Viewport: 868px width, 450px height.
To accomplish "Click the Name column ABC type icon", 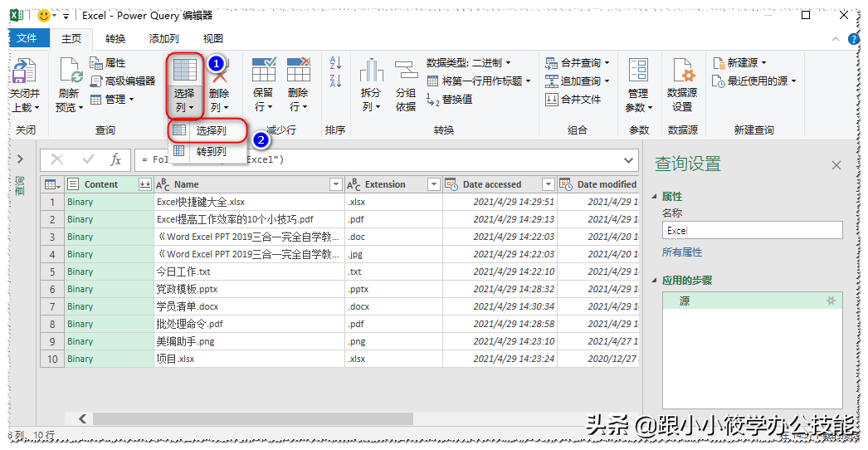I will tap(163, 184).
